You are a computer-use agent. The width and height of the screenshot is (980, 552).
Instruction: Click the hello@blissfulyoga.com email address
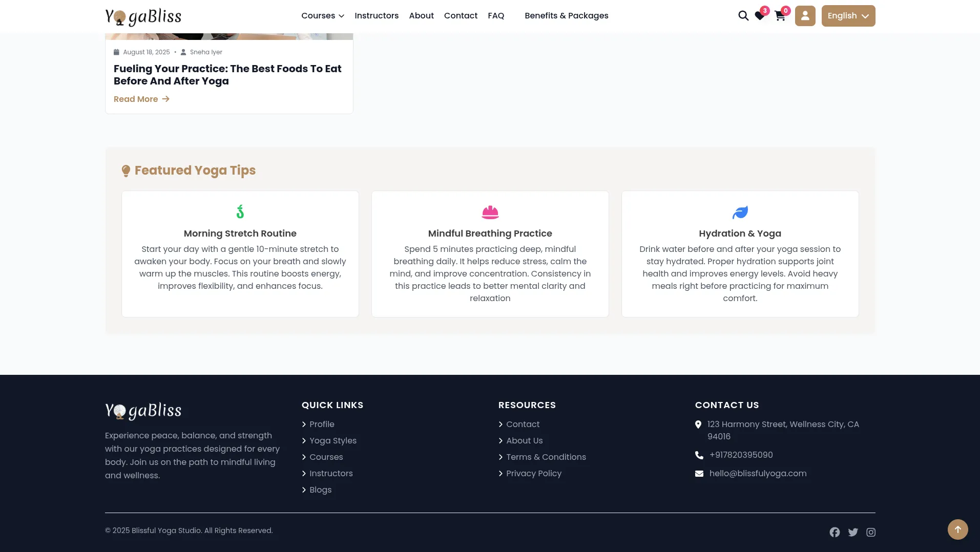click(x=758, y=474)
